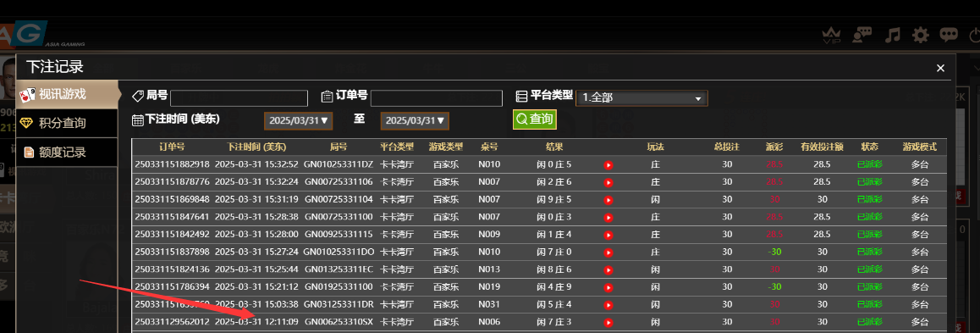The image size is (980, 333).
Task: Play replay for order 250331151869848
Action: tap(608, 200)
